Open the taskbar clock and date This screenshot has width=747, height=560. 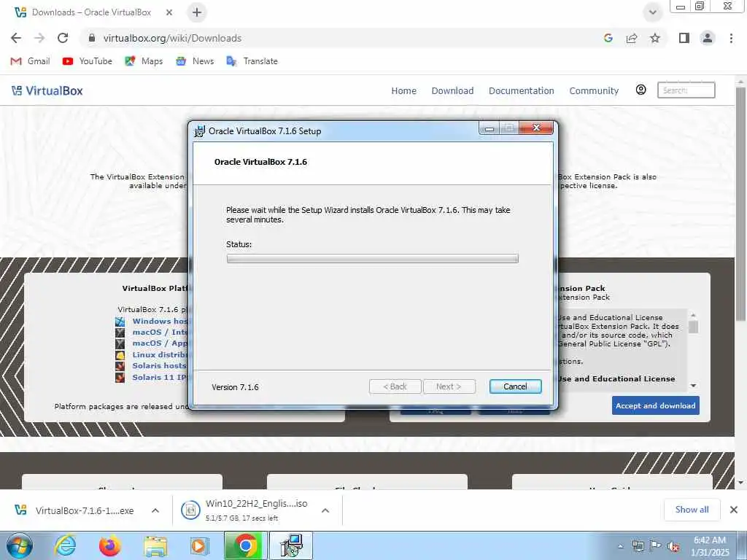(x=709, y=546)
